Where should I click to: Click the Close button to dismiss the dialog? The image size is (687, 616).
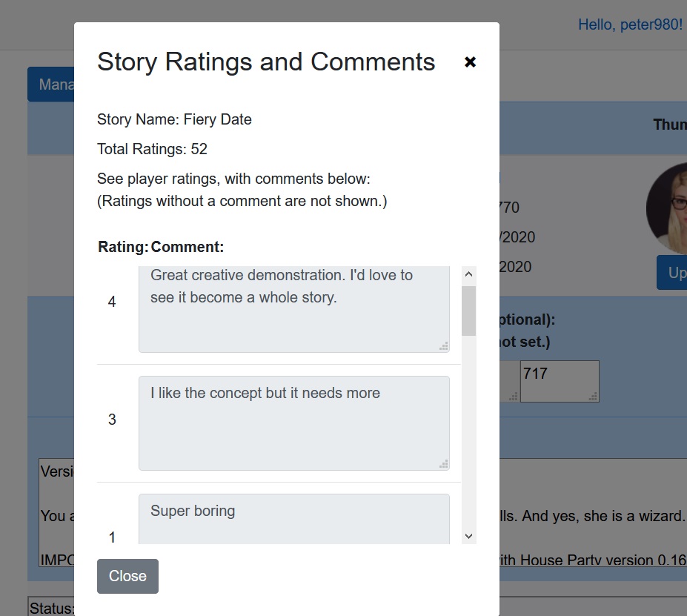pyautogui.click(x=127, y=576)
